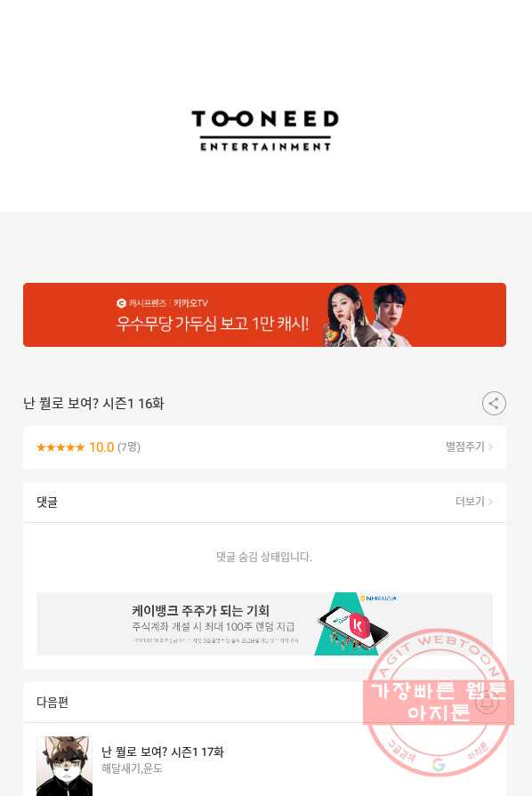
Task: Tap the bell icon beside 다음편
Action: [487, 702]
